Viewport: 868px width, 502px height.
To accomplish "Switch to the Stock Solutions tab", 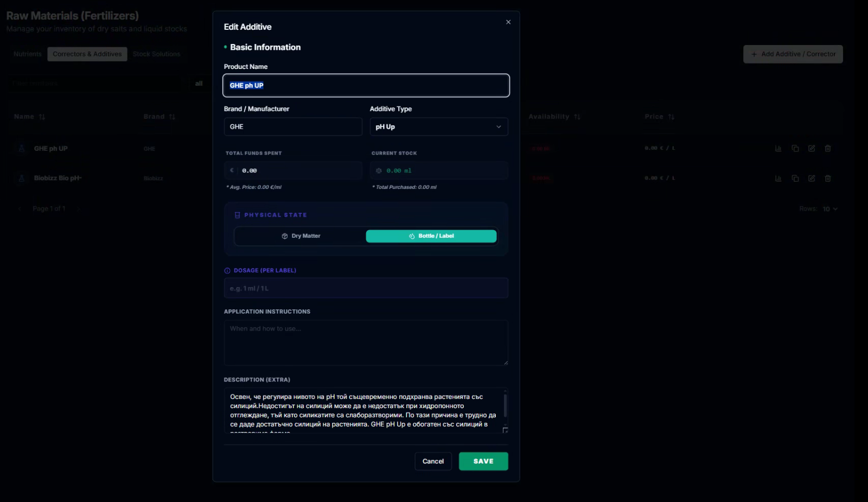I will tap(156, 54).
